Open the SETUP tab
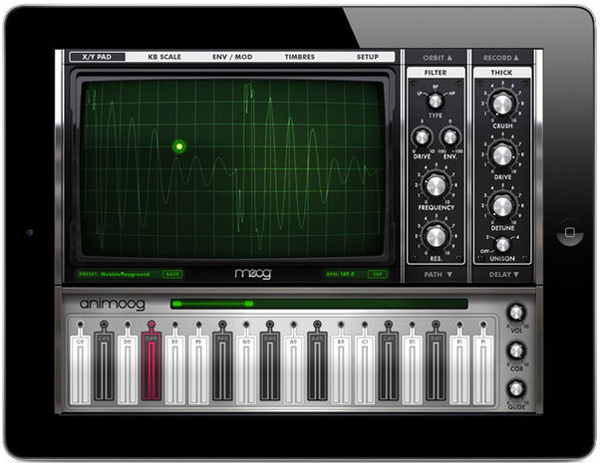This screenshot has width=600, height=463. [x=367, y=57]
